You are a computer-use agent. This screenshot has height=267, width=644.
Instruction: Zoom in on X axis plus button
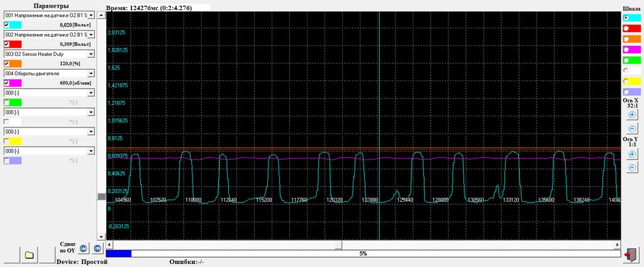[632, 115]
